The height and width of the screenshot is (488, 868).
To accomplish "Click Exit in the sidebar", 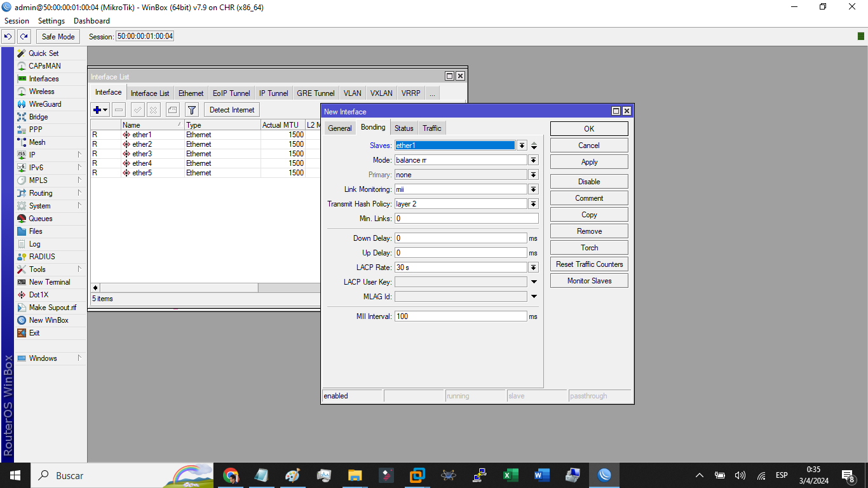I will click(x=34, y=333).
